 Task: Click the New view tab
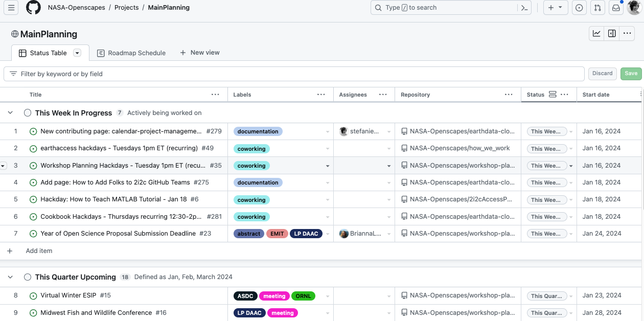tap(200, 53)
